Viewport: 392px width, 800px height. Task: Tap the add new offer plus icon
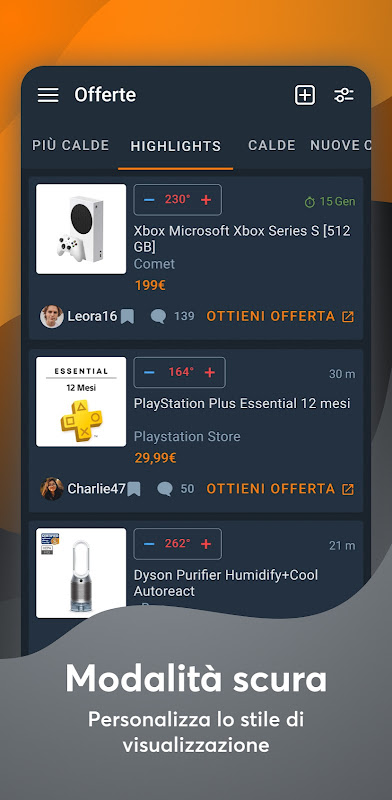[x=305, y=95]
